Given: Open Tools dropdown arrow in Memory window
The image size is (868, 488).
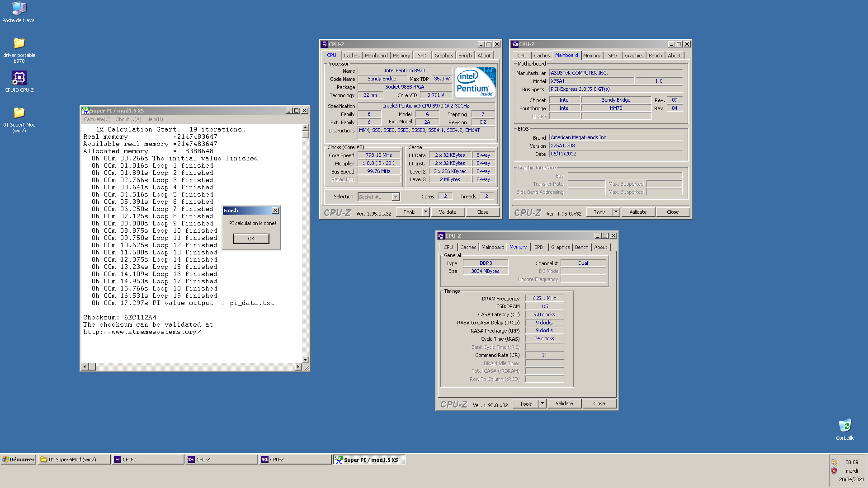Looking at the screenshot, I should [542, 404].
